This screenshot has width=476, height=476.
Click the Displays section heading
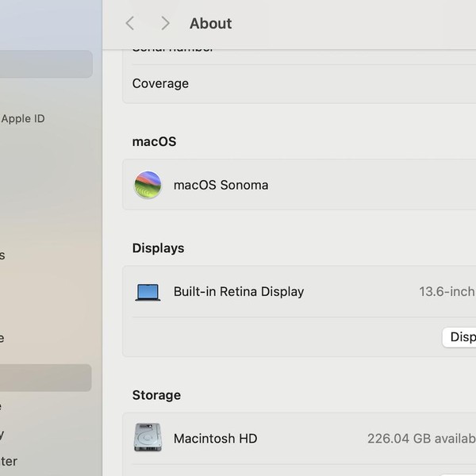coord(158,248)
